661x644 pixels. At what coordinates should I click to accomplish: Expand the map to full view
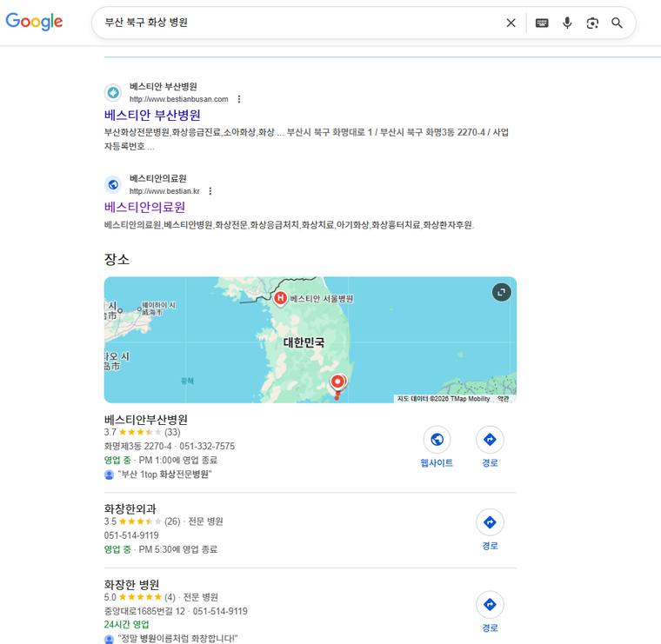[501, 292]
